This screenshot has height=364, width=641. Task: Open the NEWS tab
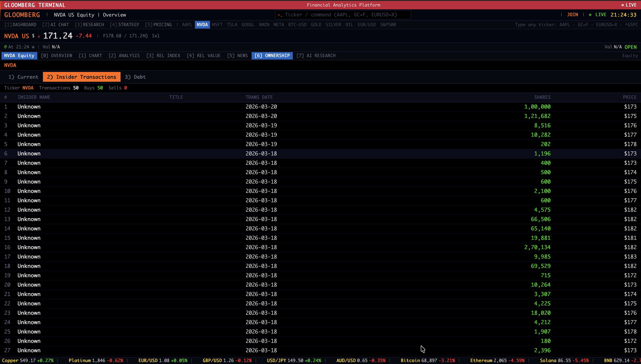click(x=237, y=56)
